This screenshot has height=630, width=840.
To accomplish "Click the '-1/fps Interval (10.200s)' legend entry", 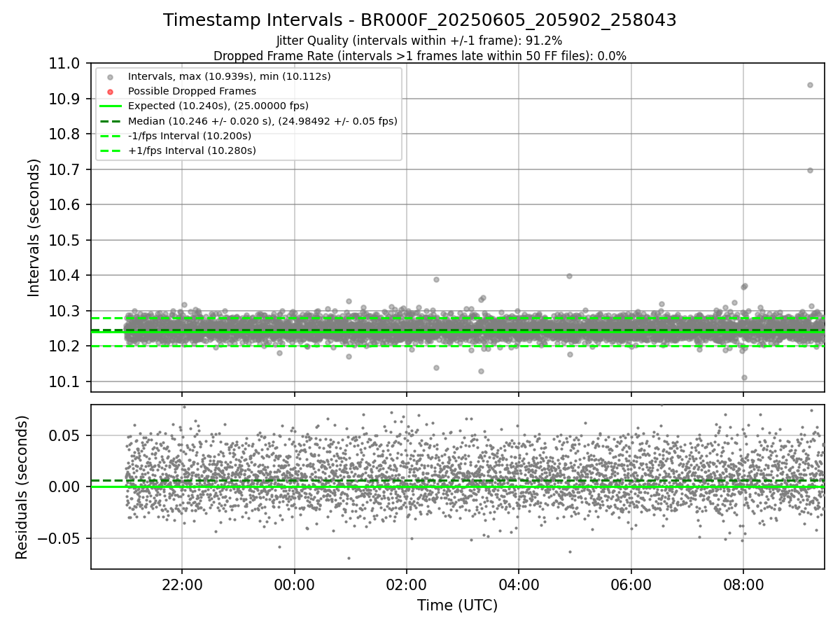I will [190, 136].
